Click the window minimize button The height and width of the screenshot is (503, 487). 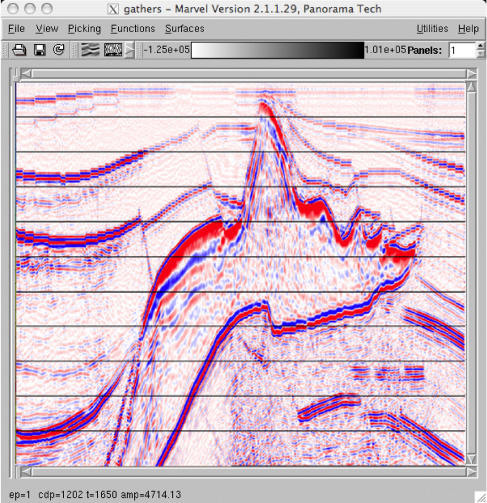pos(30,9)
